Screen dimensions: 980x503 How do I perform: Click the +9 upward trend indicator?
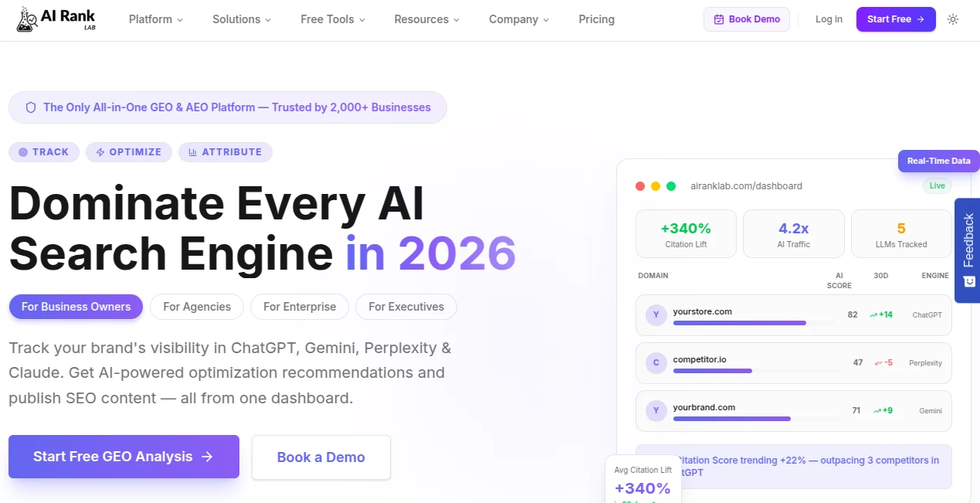pyautogui.click(x=883, y=411)
